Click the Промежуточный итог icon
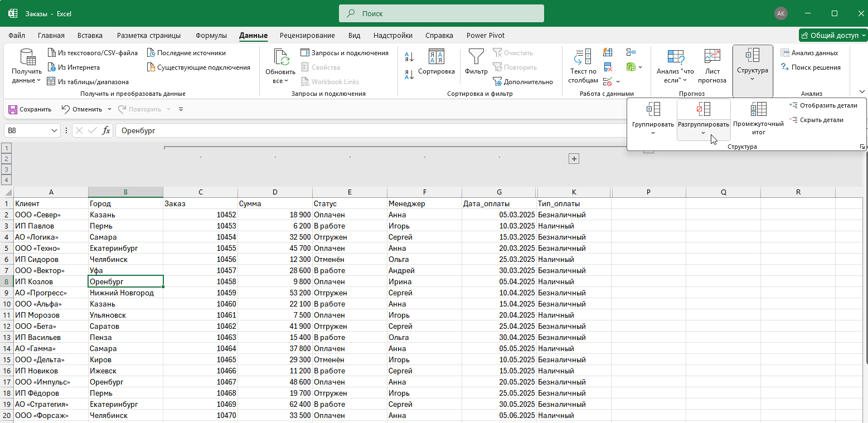 coord(758,110)
